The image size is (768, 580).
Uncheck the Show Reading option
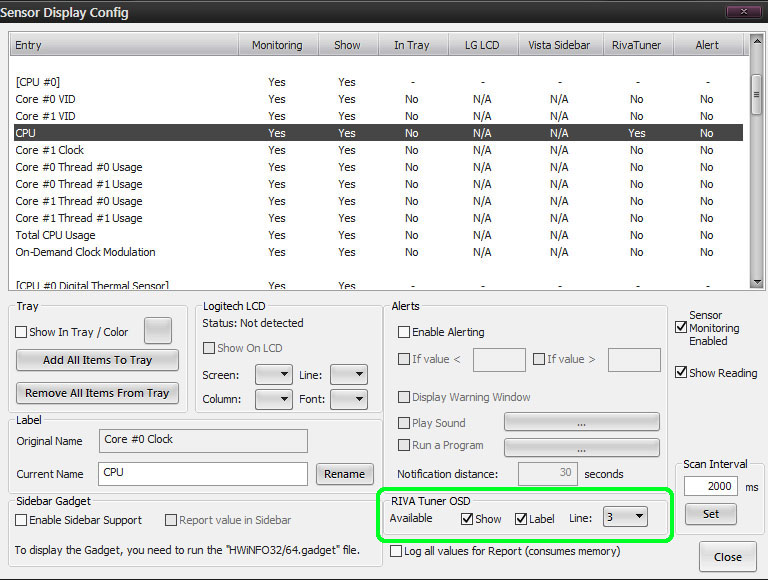[682, 373]
